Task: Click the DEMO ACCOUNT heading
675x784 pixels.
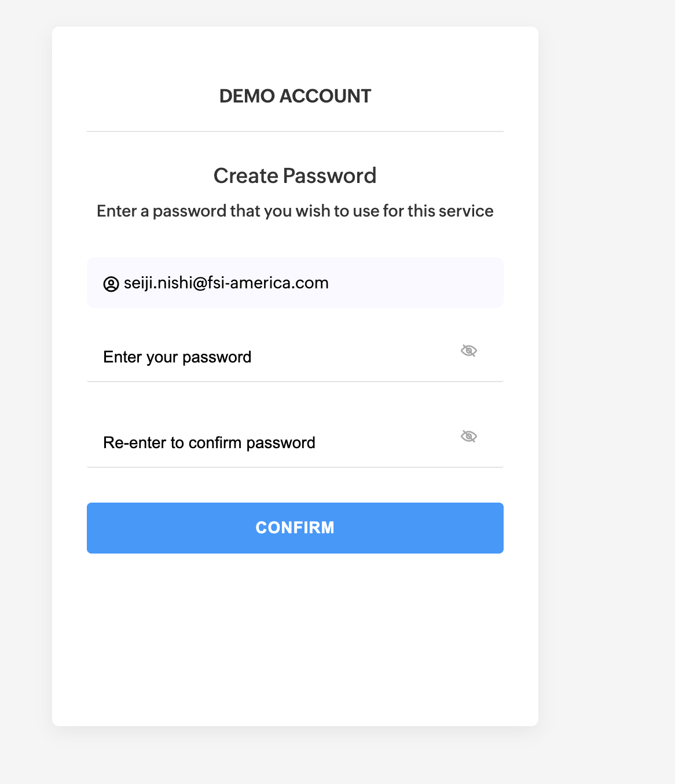Action: [295, 96]
